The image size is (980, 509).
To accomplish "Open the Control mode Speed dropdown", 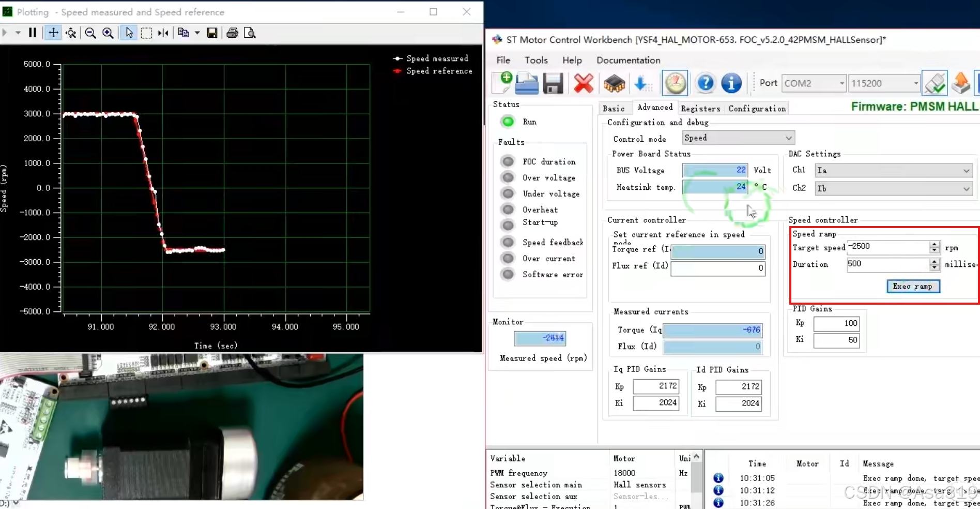I will [x=738, y=138].
